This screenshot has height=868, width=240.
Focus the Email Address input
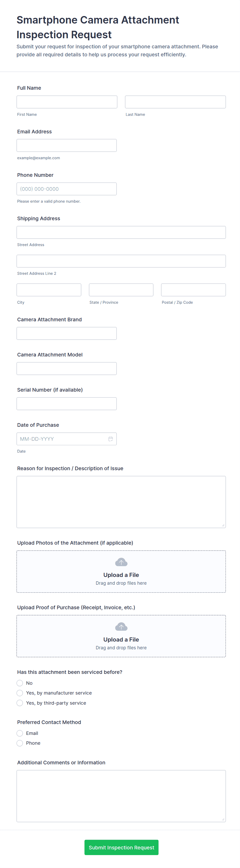67,145
